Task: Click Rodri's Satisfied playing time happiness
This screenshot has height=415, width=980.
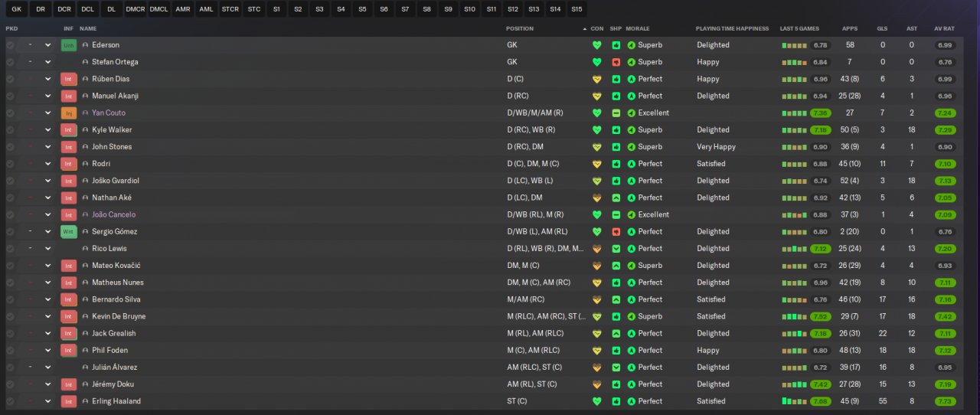Action: (x=711, y=164)
